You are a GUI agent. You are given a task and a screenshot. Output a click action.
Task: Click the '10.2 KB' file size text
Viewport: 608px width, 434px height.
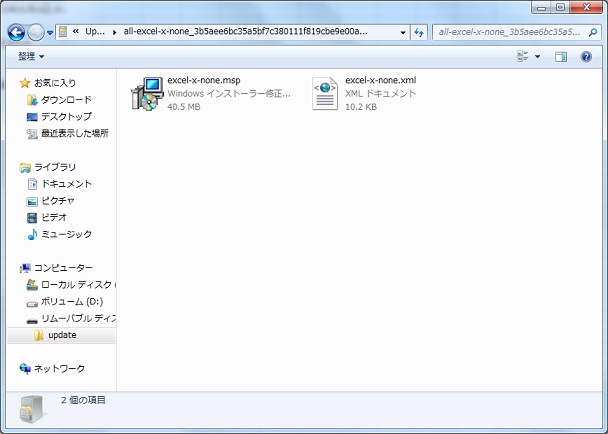coord(361,107)
